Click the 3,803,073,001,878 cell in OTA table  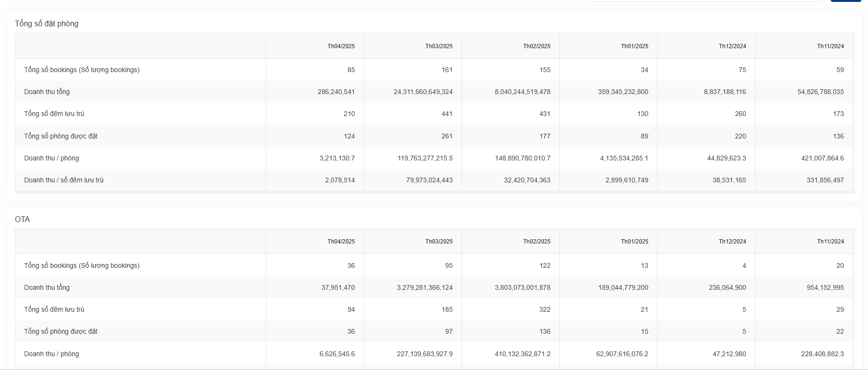coord(522,287)
